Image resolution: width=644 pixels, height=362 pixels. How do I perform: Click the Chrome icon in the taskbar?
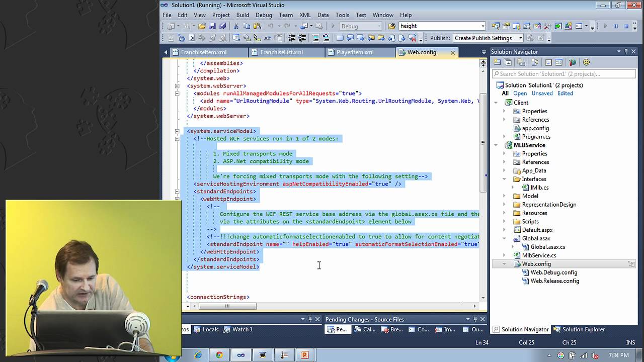219,355
